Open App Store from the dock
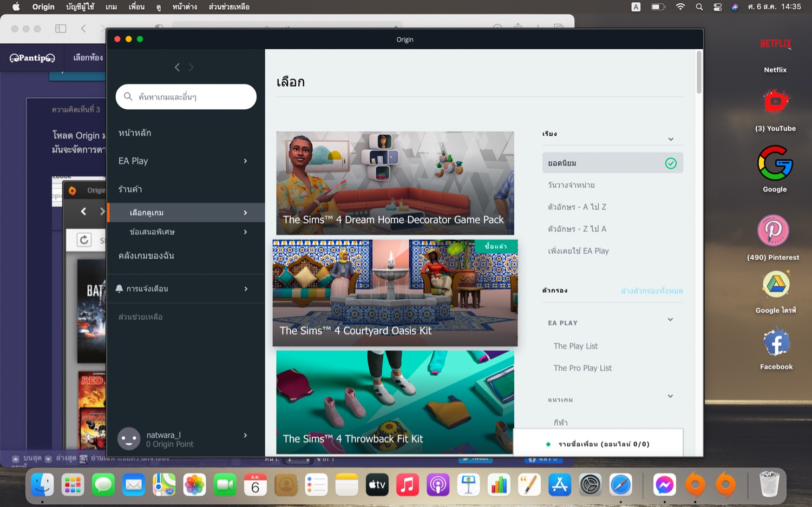The image size is (812, 507). [560, 485]
